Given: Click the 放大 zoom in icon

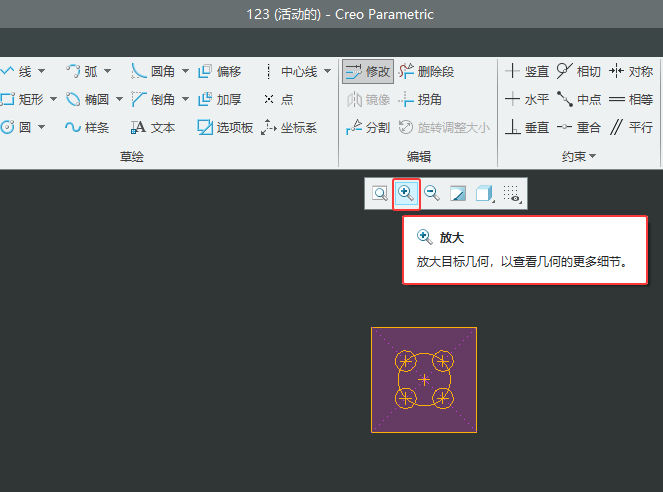Looking at the screenshot, I should (x=406, y=194).
